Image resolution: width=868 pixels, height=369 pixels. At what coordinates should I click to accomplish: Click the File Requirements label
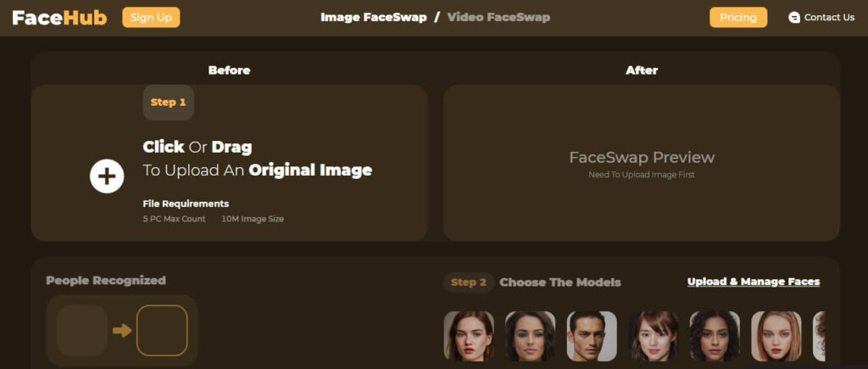(186, 204)
